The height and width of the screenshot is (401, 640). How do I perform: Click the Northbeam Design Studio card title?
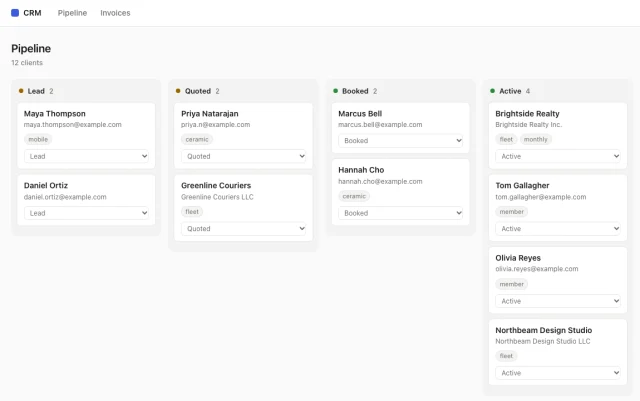coord(544,330)
